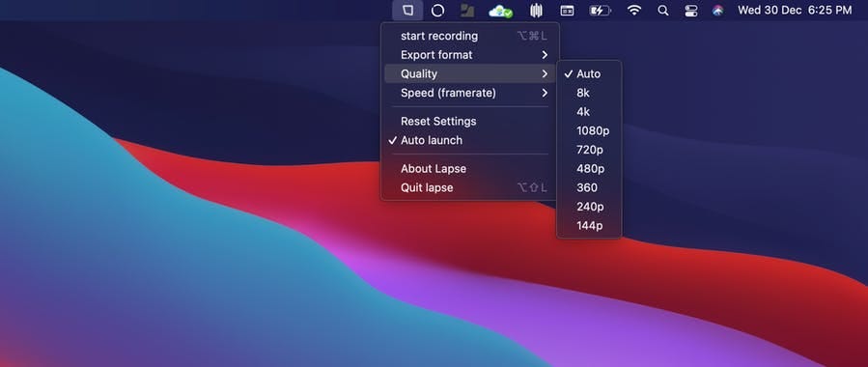The width and height of the screenshot is (868, 367).
Task: Check the battery charging status icon
Action: pyautogui.click(x=600, y=11)
